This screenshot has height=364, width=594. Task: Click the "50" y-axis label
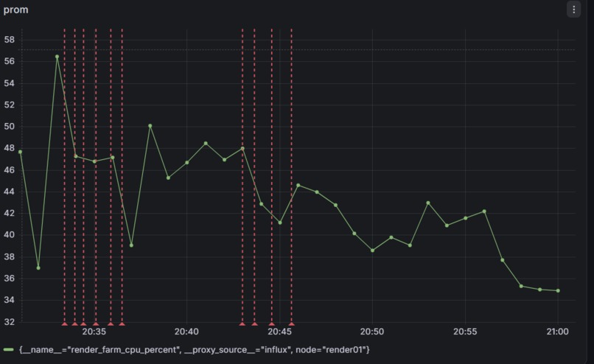[10, 127]
